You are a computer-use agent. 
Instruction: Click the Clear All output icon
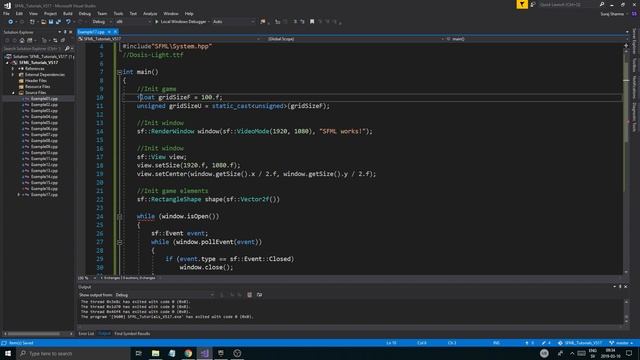pos(249,295)
